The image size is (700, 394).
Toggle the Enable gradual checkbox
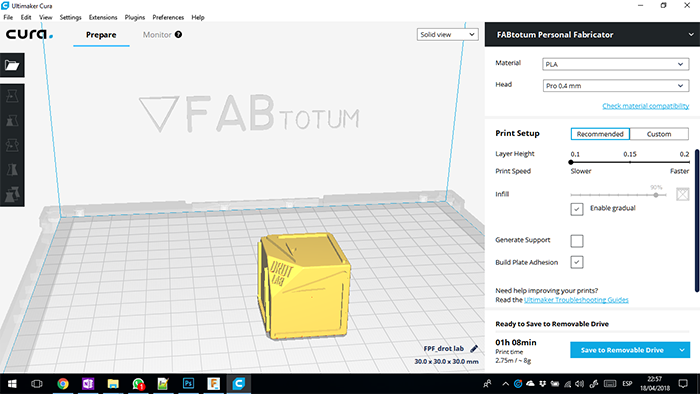click(577, 209)
